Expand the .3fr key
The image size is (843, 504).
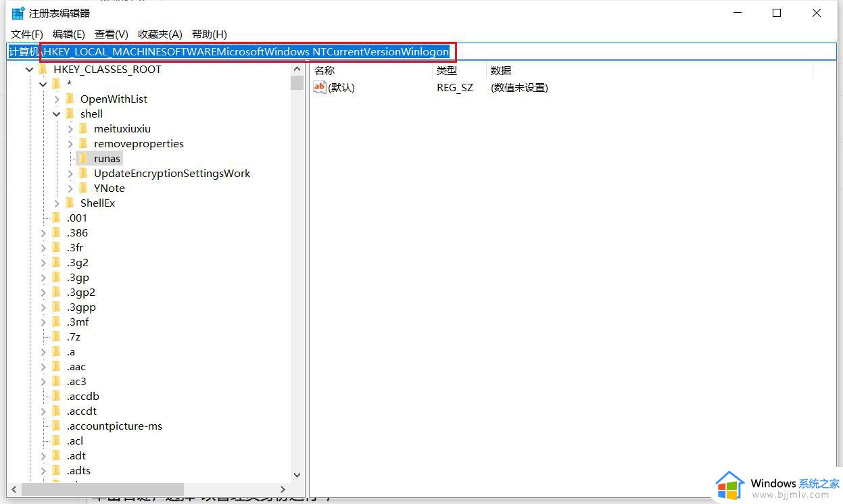(43, 247)
